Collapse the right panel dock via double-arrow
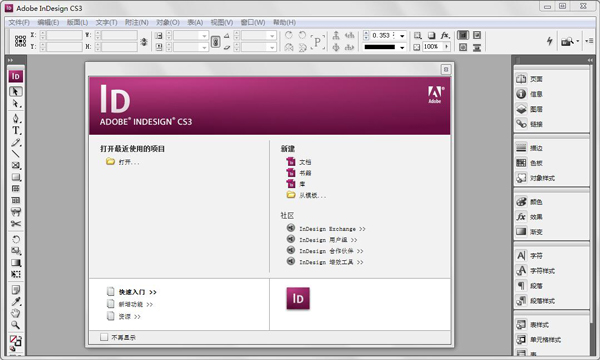 590,60
